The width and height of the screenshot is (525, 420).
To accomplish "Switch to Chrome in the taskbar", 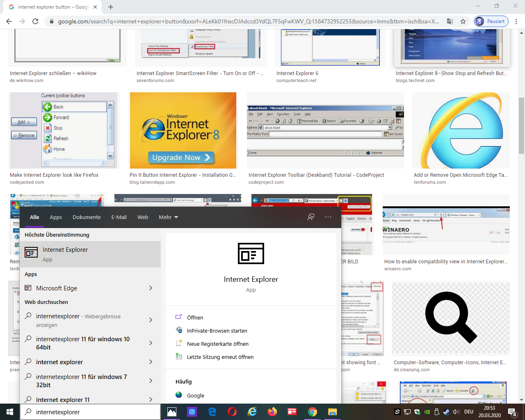I will [x=312, y=412].
